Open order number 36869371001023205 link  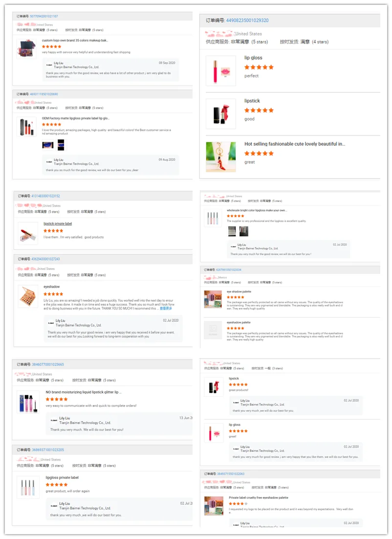click(48, 449)
